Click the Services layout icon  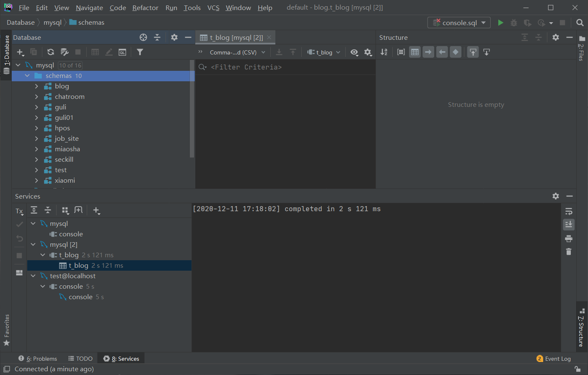pyautogui.click(x=19, y=272)
